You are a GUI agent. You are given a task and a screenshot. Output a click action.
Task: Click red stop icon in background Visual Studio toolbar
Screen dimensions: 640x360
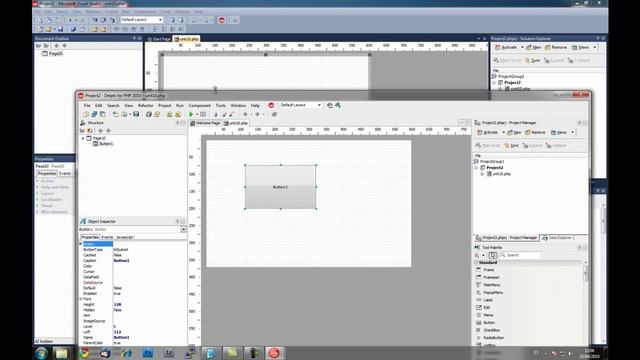pos(222,20)
